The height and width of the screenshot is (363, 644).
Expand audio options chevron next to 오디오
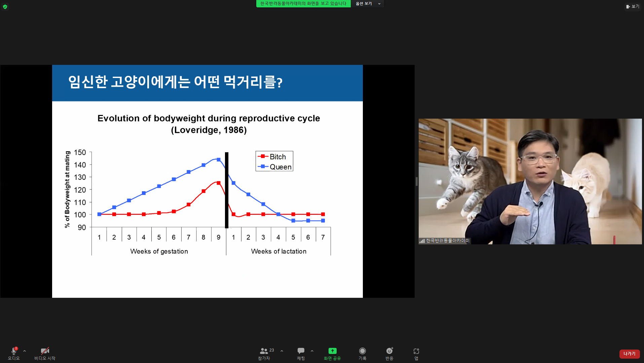pos(25,351)
